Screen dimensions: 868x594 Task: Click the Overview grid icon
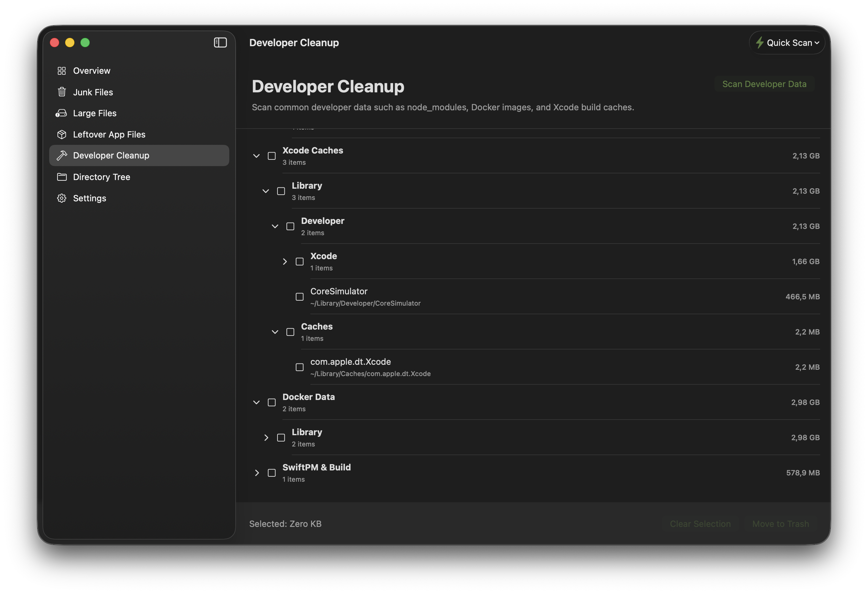pos(61,70)
